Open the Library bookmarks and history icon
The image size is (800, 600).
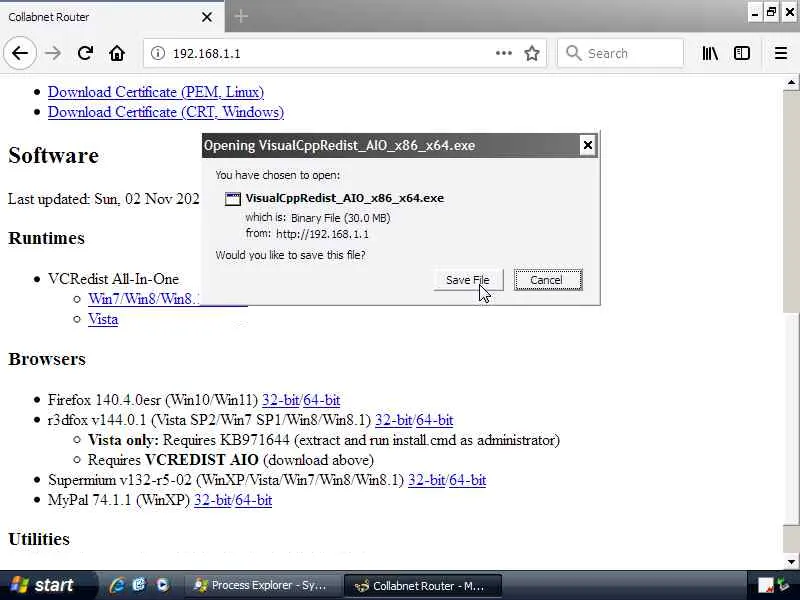[x=710, y=53]
